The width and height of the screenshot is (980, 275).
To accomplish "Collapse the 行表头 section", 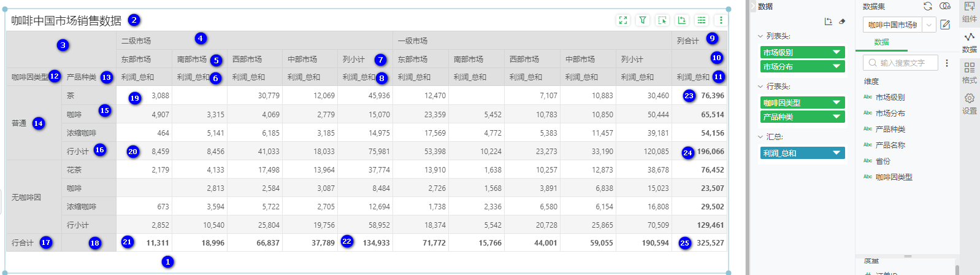I will tap(760, 87).
